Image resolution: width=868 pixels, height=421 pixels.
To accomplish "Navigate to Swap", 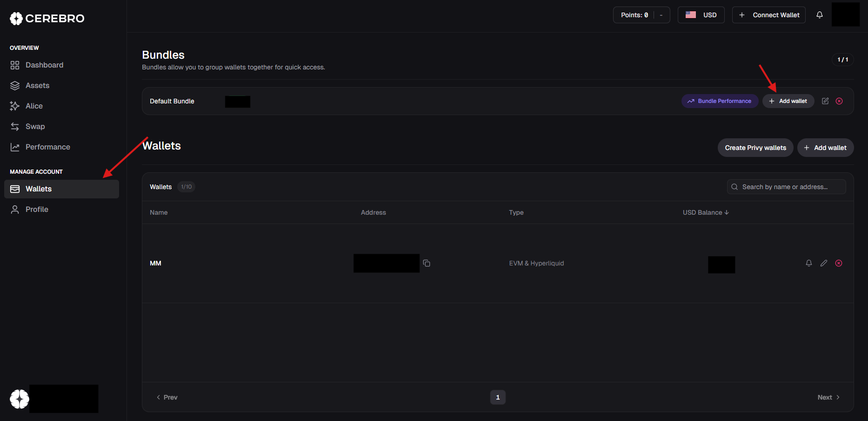I will (35, 127).
